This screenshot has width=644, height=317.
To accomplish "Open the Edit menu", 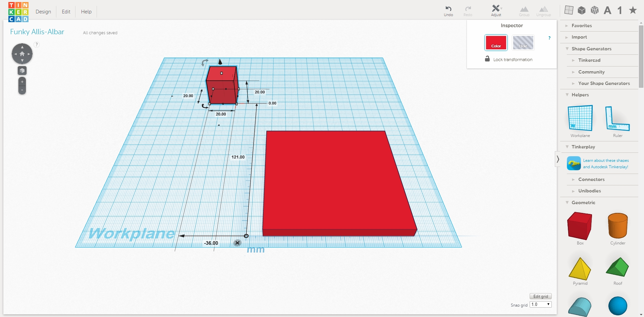I will 66,12.
